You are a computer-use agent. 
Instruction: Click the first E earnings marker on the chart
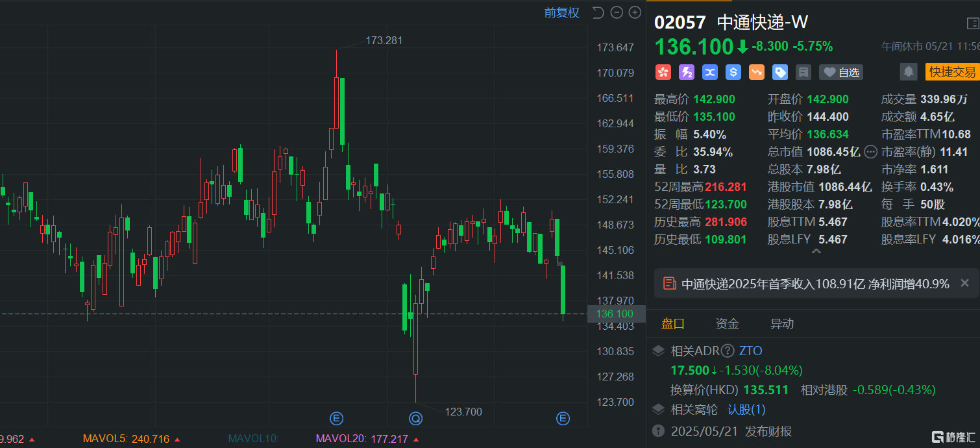[336, 418]
